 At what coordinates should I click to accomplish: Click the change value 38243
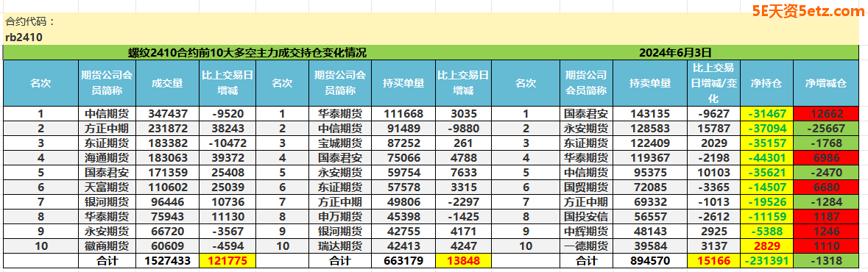pyautogui.click(x=227, y=129)
